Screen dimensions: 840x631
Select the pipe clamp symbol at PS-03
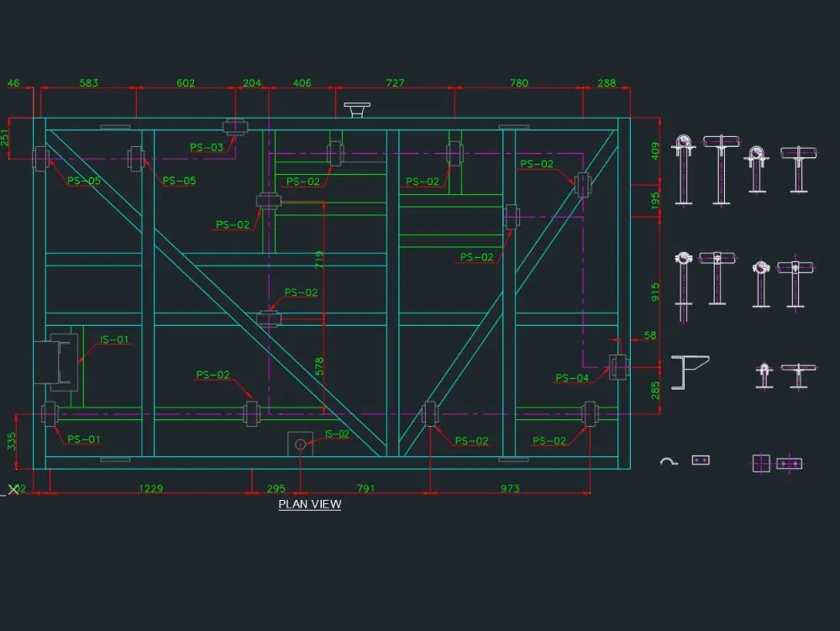pos(235,128)
